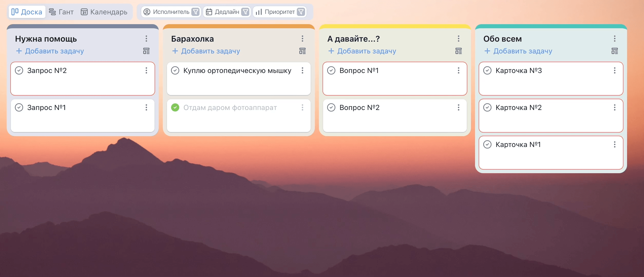The height and width of the screenshot is (277, 644).
Task: Switch to the Календарь view tab
Action: 104,12
